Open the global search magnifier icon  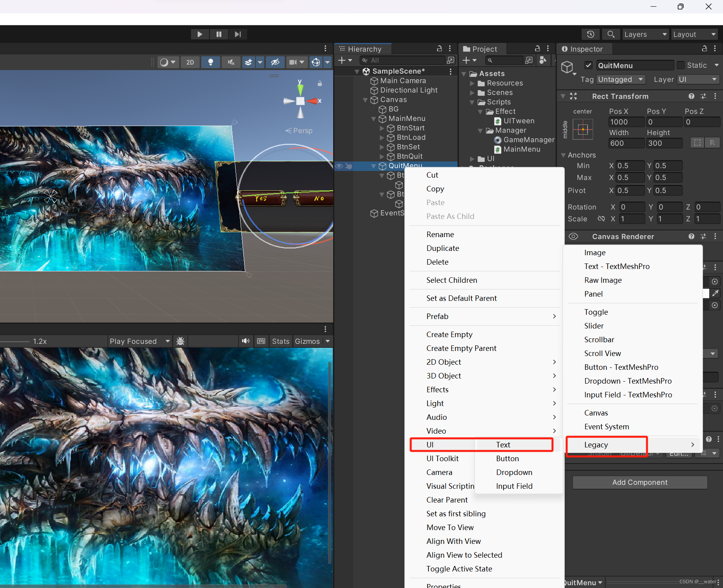click(611, 34)
